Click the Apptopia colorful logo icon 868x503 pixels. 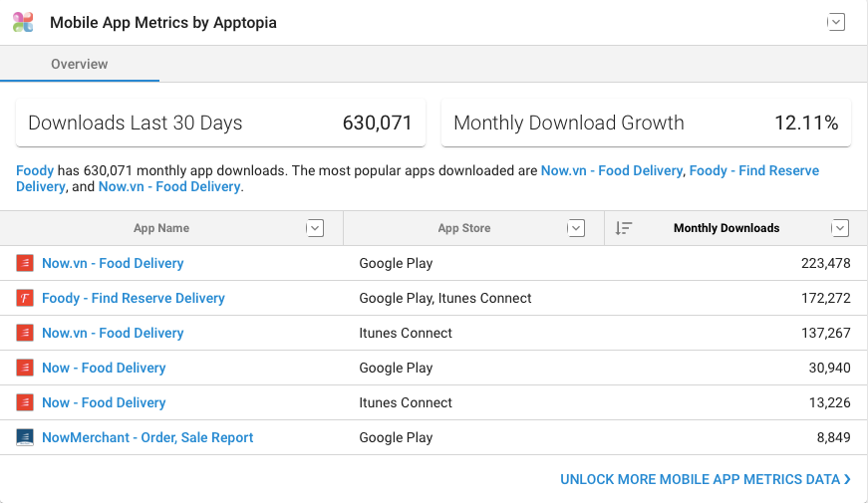tap(23, 22)
